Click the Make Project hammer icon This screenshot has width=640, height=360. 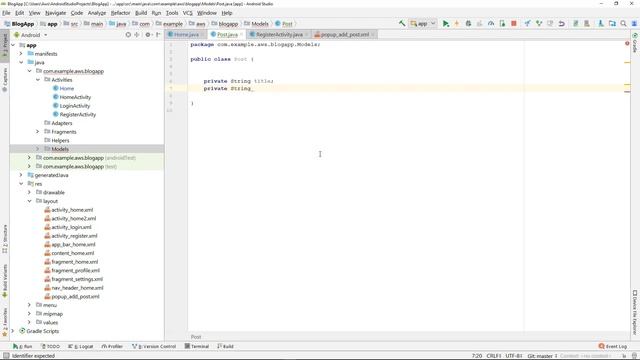tap(402, 24)
